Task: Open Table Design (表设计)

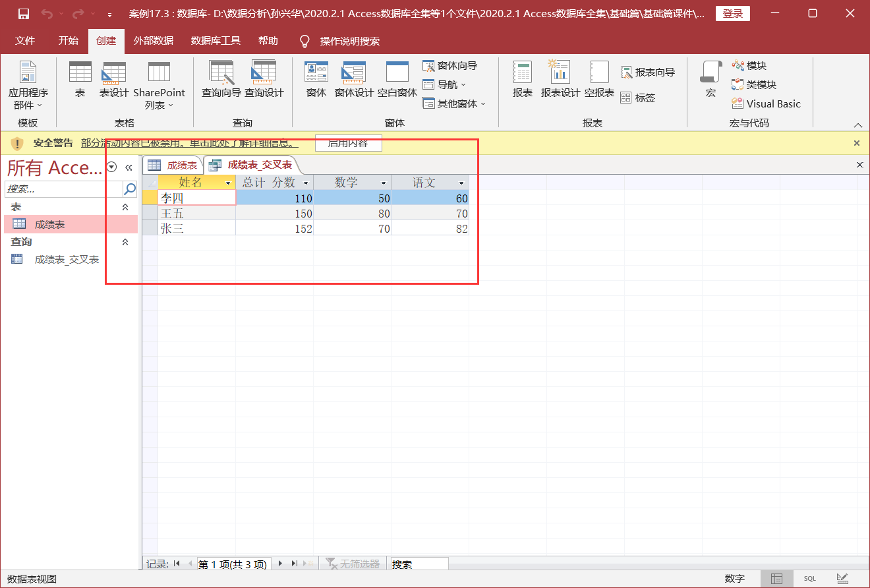Action: (x=114, y=79)
